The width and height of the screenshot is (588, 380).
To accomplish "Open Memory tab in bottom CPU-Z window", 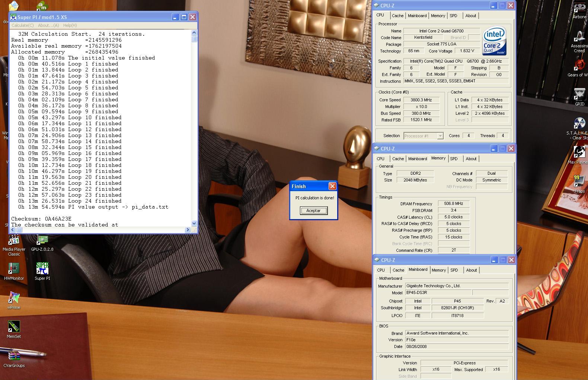I will click(x=438, y=270).
